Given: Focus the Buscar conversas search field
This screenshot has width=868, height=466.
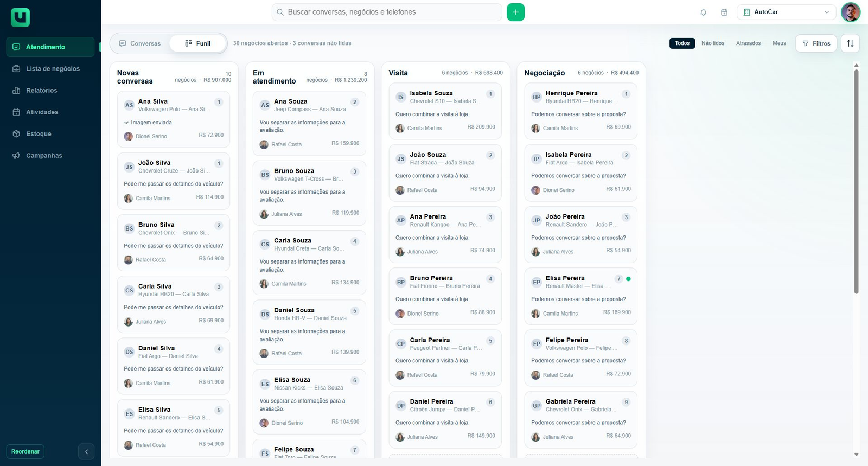Looking at the screenshot, I should click(387, 12).
